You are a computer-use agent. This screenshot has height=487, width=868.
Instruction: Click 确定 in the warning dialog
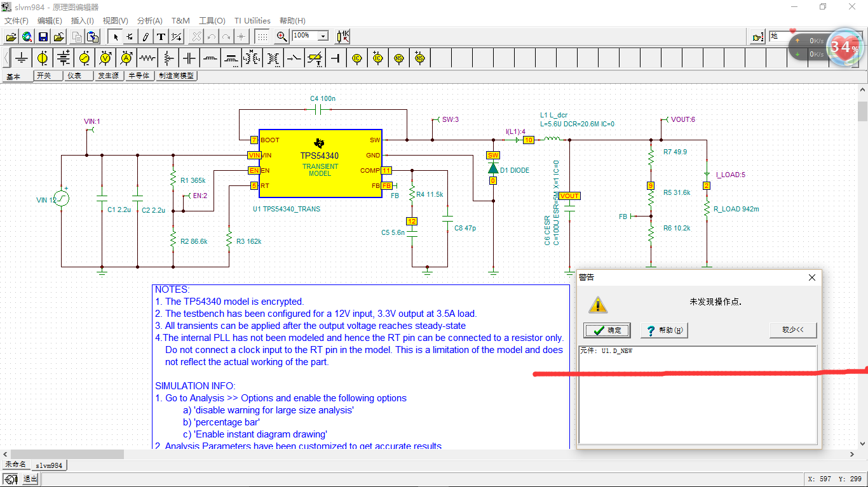607,330
